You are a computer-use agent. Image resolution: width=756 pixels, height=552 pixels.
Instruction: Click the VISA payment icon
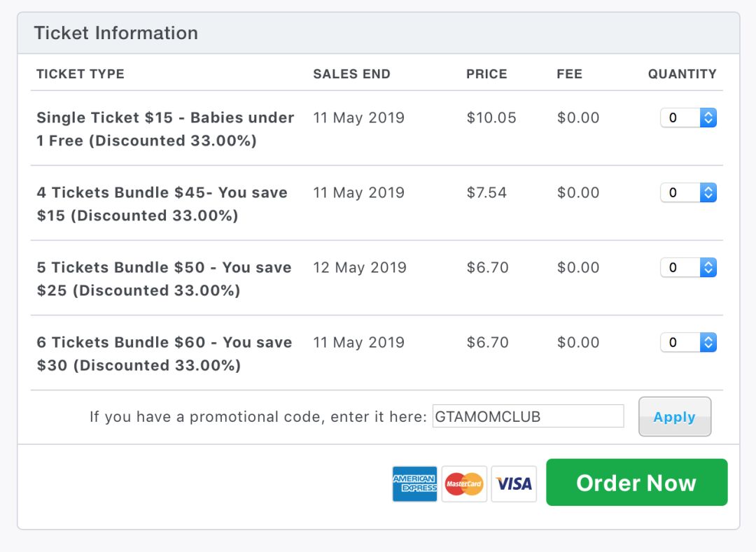(x=514, y=483)
